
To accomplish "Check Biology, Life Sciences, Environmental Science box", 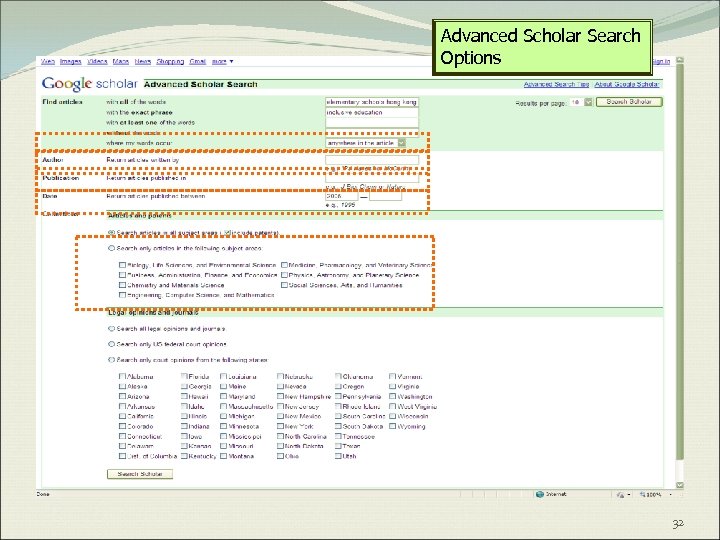I will 122,265.
